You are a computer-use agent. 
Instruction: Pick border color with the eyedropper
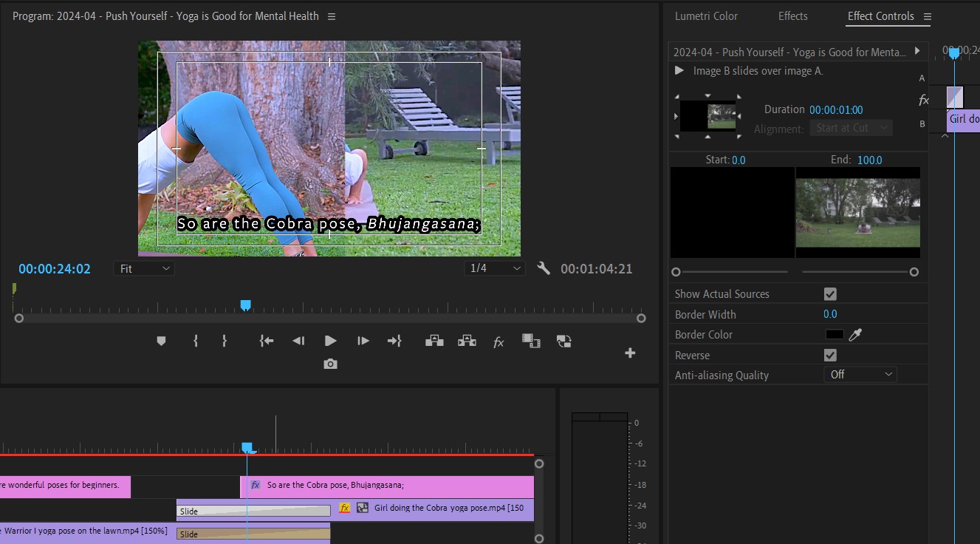pos(855,334)
